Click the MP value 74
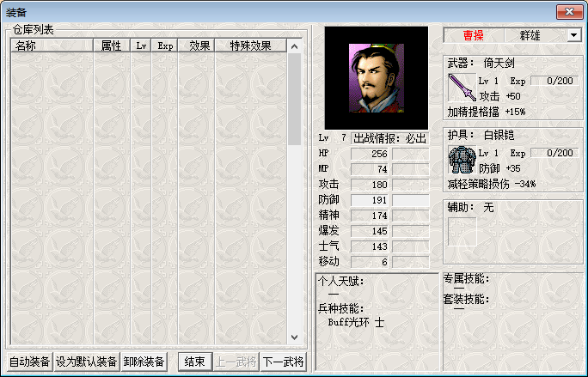This screenshot has height=377, width=588. [x=370, y=169]
